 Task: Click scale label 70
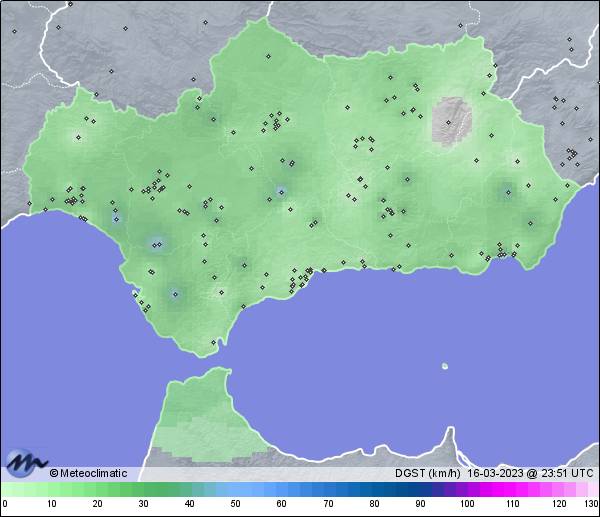point(328,504)
